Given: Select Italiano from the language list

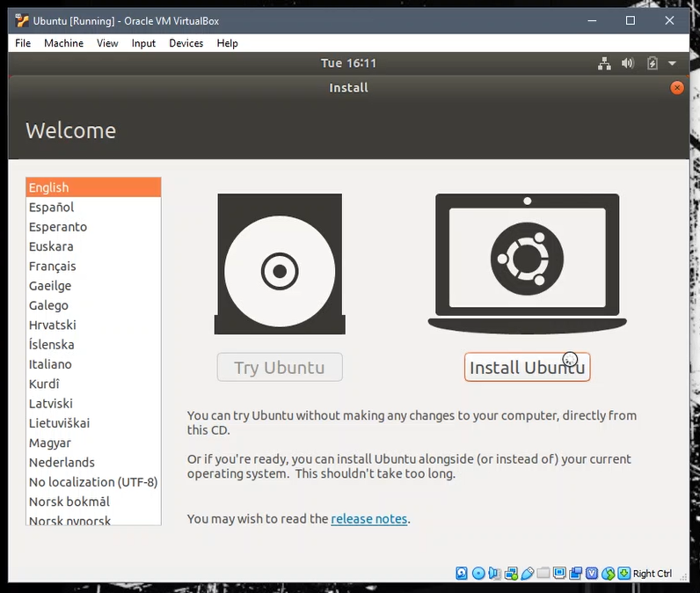Looking at the screenshot, I should pyautogui.click(x=93, y=364).
